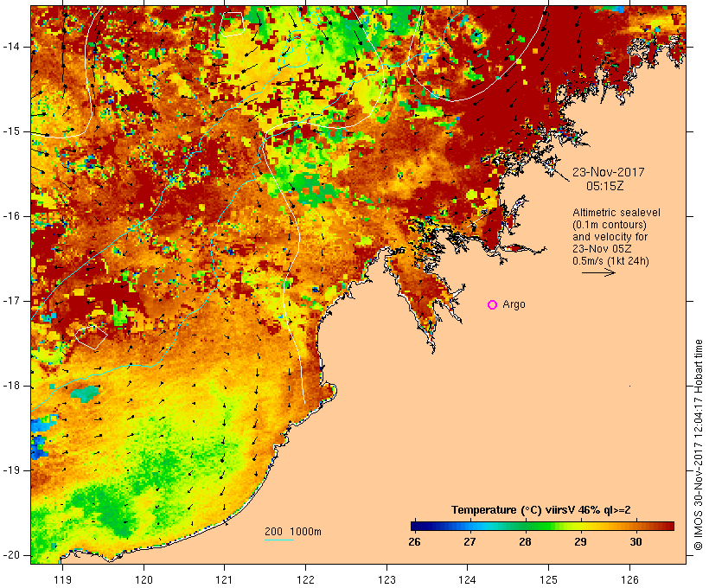Click the '120' longitude axis label

[x=144, y=579]
